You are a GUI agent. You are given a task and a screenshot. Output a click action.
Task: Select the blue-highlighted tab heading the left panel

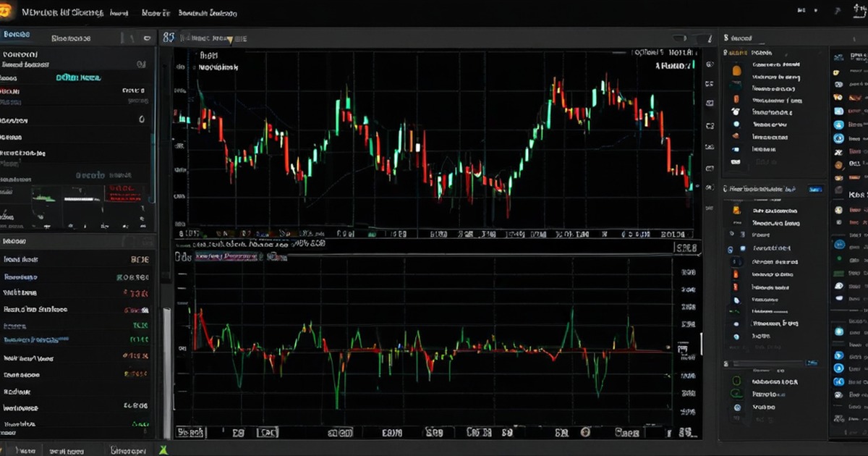pyautogui.click(x=17, y=35)
